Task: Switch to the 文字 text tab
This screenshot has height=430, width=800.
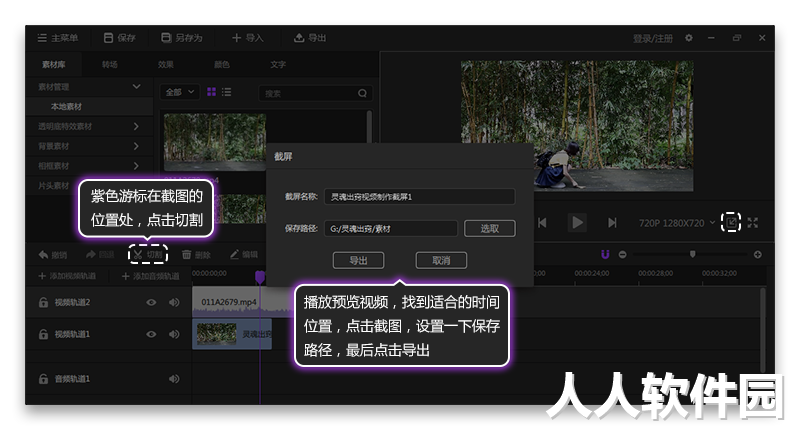Action: 278,65
